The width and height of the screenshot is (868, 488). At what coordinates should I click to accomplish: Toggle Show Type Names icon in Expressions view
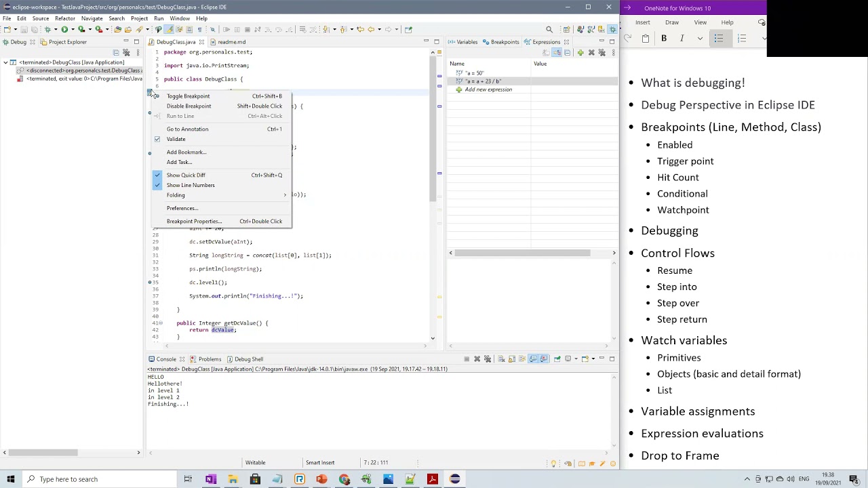pyautogui.click(x=546, y=52)
